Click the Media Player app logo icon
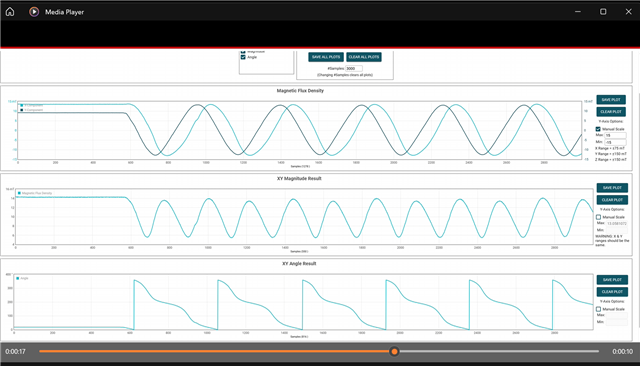The height and width of the screenshot is (366, 640). [34, 12]
